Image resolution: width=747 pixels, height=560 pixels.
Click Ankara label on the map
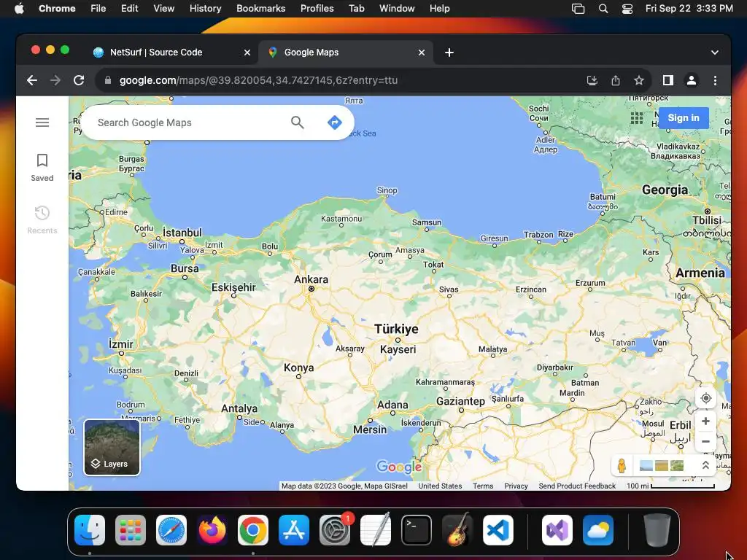311,279
